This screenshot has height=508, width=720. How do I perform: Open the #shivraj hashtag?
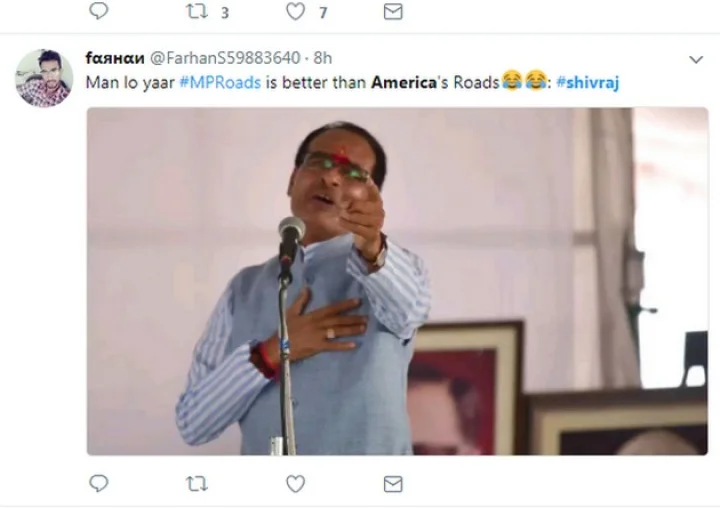[x=587, y=82]
